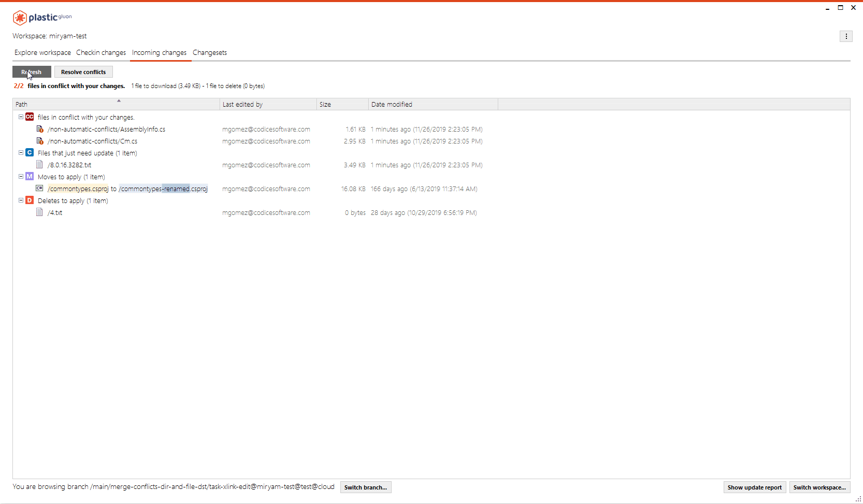Open the Show update report
863x504 pixels.
(754, 487)
